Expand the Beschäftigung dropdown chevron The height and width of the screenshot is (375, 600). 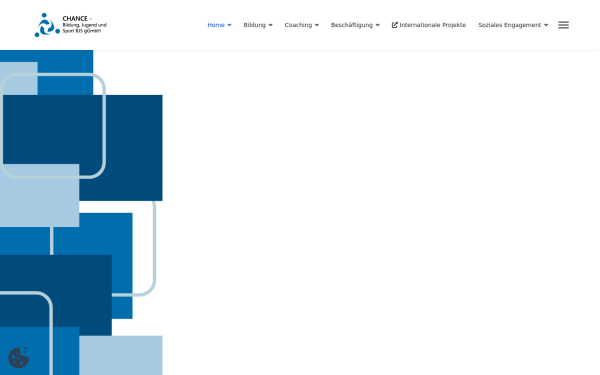pyautogui.click(x=377, y=25)
